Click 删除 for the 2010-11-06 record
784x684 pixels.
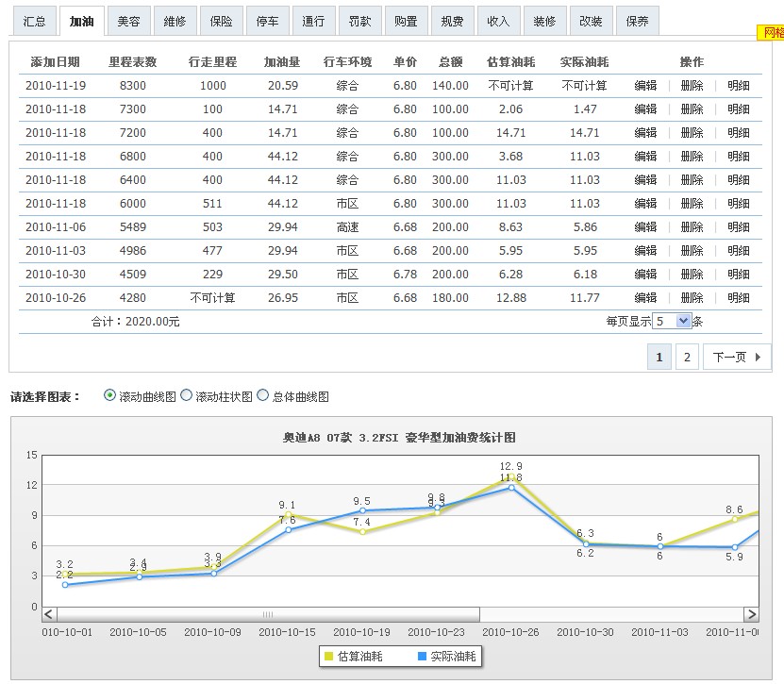[692, 227]
